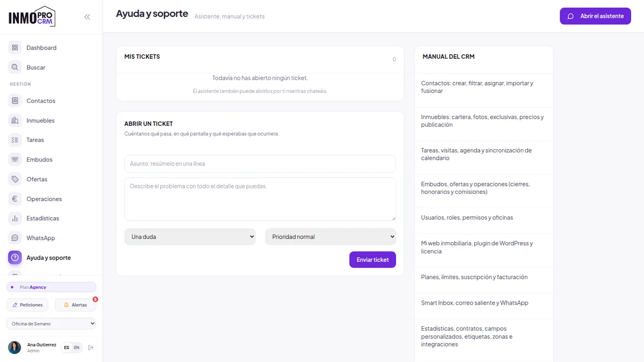Image resolution: width=644 pixels, height=362 pixels.
Task: Expand the Prioridad normal dropdown
Action: (x=331, y=237)
